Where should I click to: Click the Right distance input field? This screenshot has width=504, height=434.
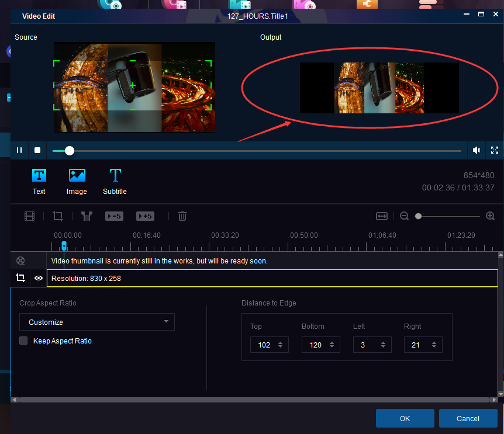417,345
